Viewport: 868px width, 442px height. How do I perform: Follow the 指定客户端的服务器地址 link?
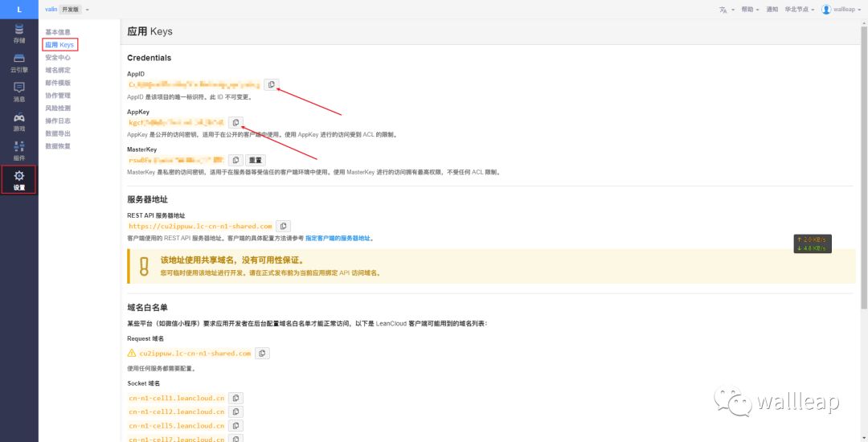click(x=338, y=239)
